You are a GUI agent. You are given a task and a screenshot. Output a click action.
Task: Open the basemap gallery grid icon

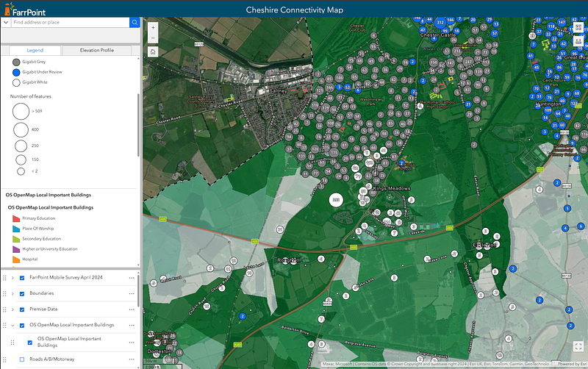pos(580,27)
